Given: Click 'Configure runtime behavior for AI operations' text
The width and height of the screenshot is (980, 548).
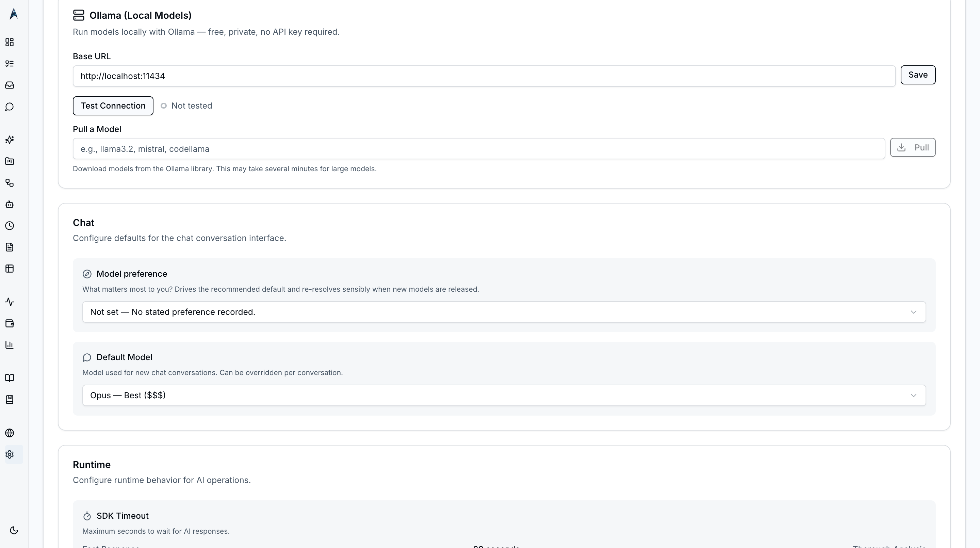Looking at the screenshot, I should (x=162, y=480).
